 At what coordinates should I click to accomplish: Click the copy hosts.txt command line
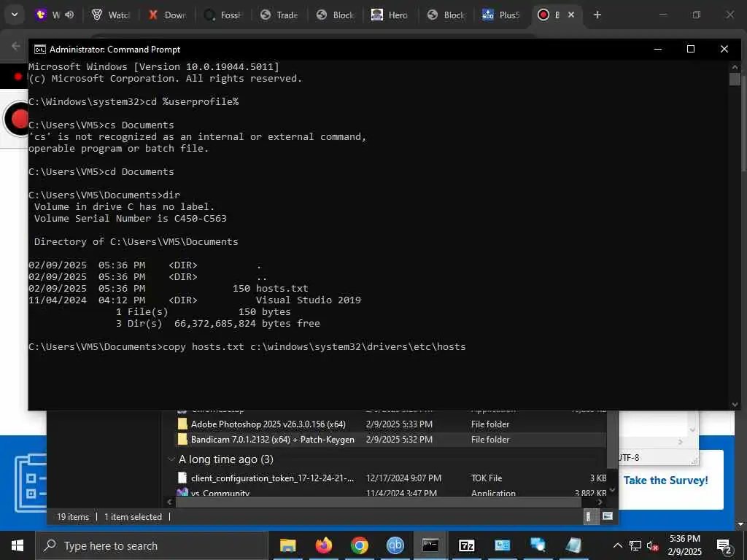(x=247, y=346)
